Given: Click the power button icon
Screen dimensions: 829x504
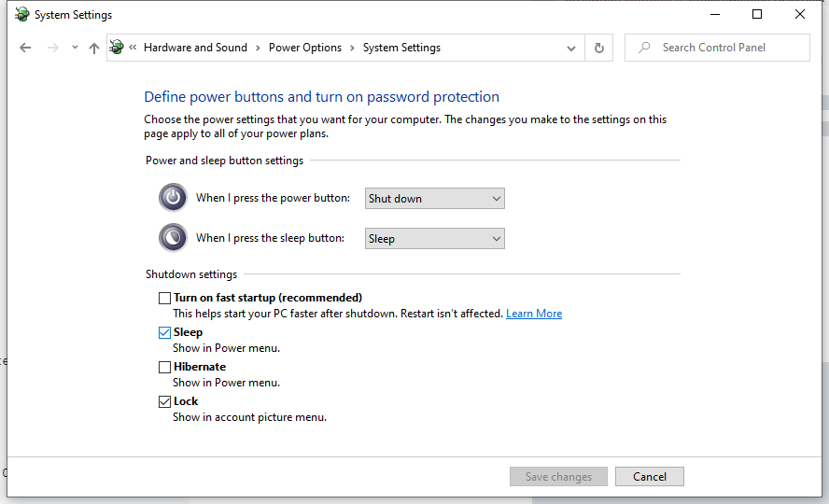Looking at the screenshot, I should (173, 198).
